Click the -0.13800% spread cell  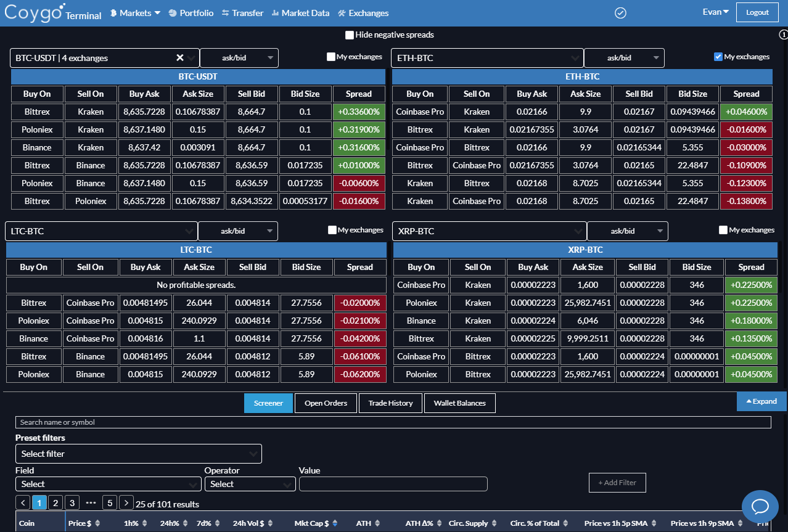click(746, 201)
